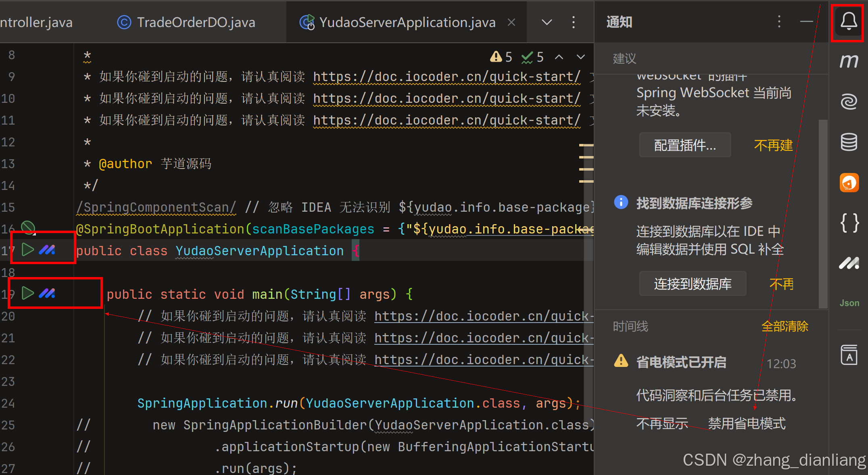Open the Notifications bell tool window
Image resolution: width=868 pixels, height=475 pixels.
click(849, 21)
